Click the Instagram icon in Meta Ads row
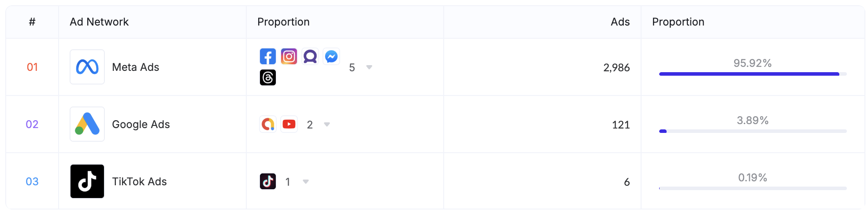 (289, 56)
